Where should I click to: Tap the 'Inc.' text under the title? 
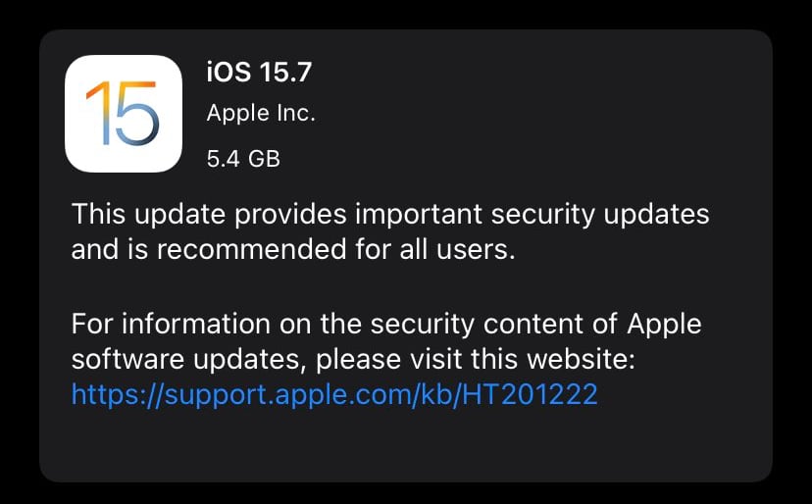point(296,113)
